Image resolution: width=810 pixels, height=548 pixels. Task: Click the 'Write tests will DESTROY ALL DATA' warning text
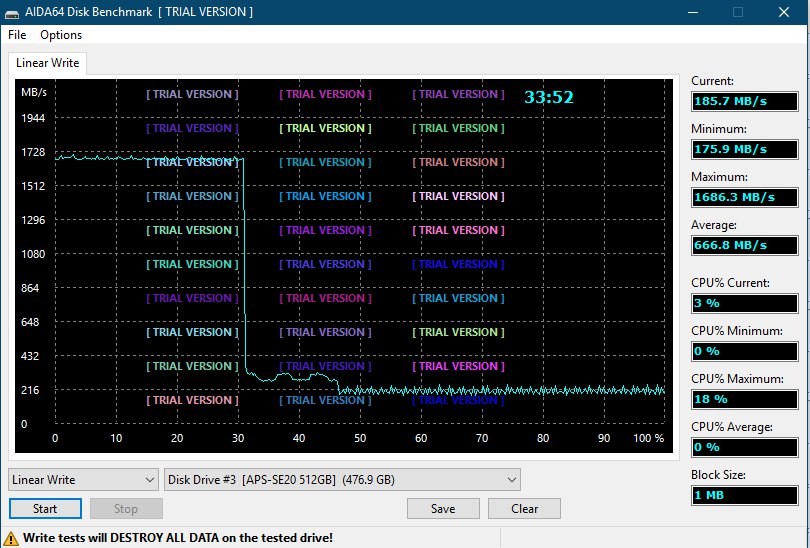178,538
